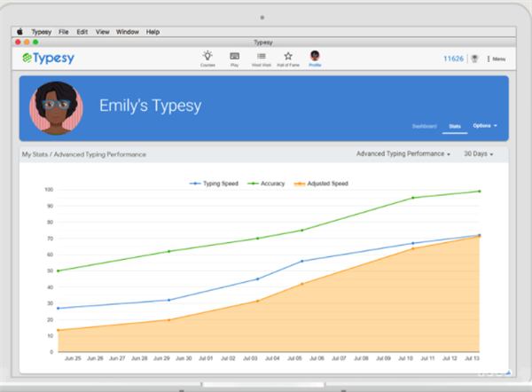The image size is (532, 392).
Task: Open the View menu
Action: [102, 32]
